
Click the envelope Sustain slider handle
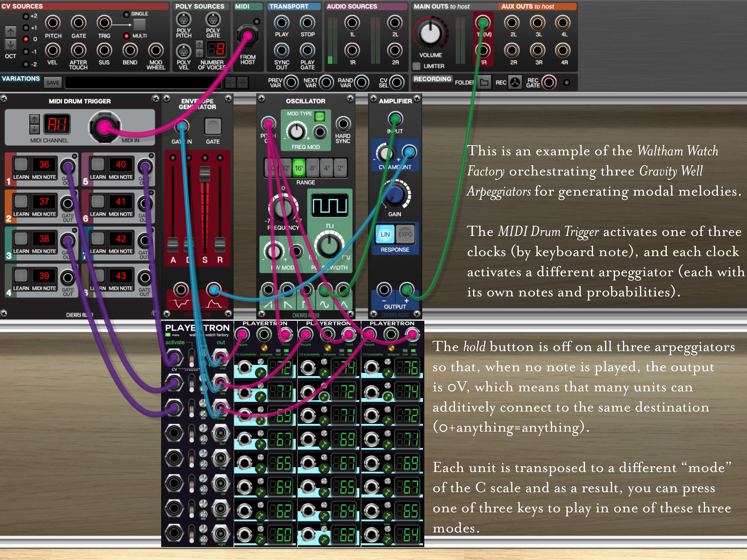tap(205, 174)
